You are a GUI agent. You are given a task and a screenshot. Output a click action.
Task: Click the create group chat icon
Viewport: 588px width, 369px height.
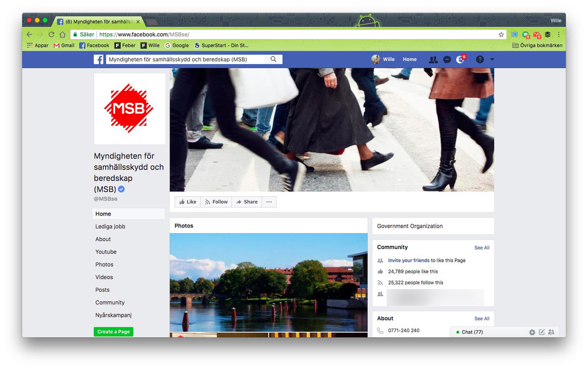tap(551, 332)
